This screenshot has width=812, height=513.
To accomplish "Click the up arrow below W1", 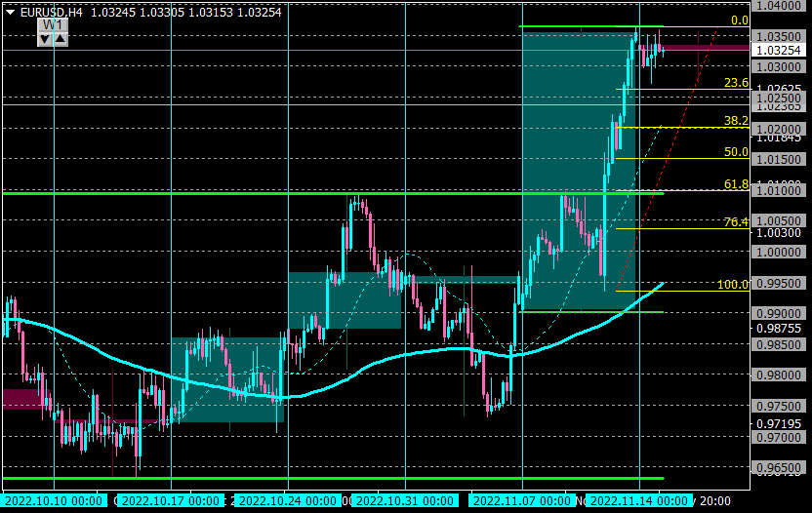I will (x=61, y=39).
